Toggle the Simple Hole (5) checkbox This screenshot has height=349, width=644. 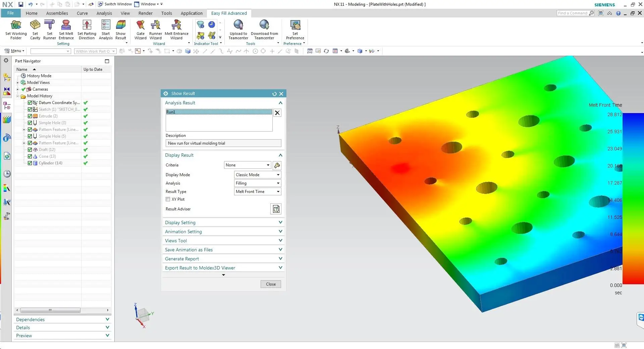click(30, 136)
